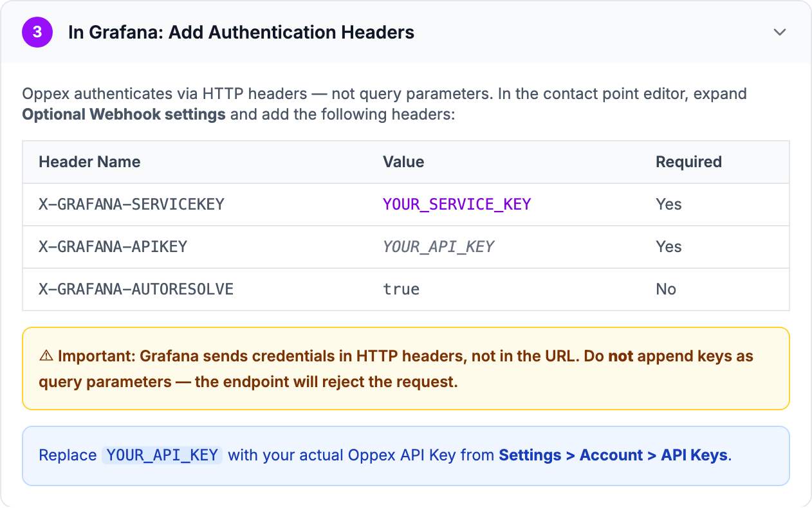
Task: Click 'No' in the AUTORESOLVE row
Action: click(666, 289)
